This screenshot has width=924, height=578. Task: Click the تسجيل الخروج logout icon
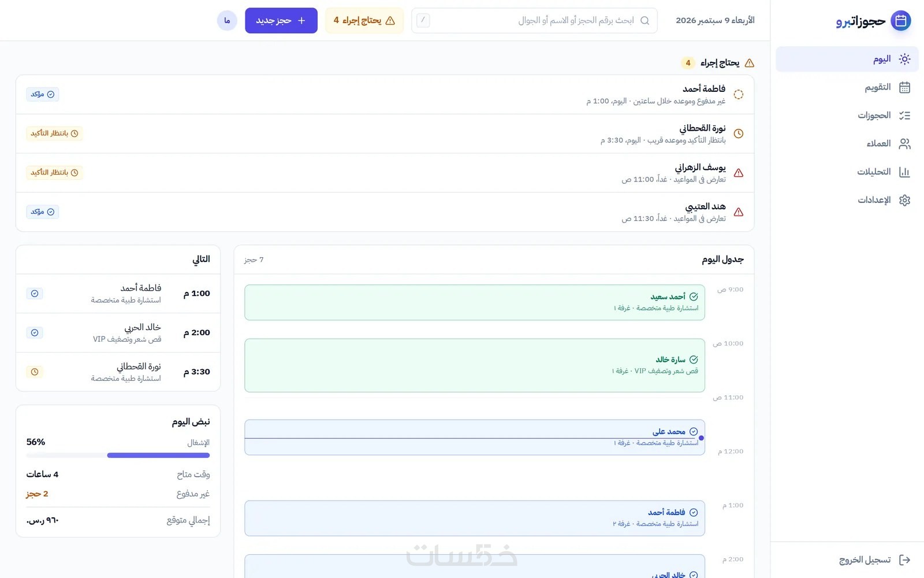(904, 560)
